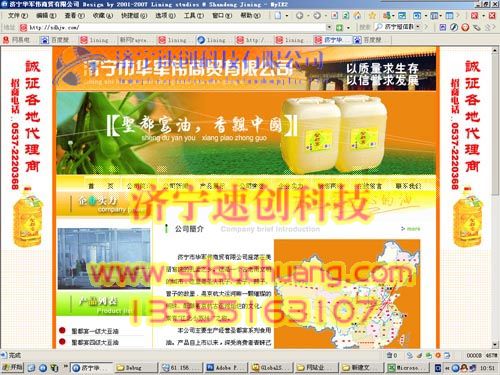Open the search engine dropdown arrow
The height and width of the screenshot is (375, 500).
(418, 27)
